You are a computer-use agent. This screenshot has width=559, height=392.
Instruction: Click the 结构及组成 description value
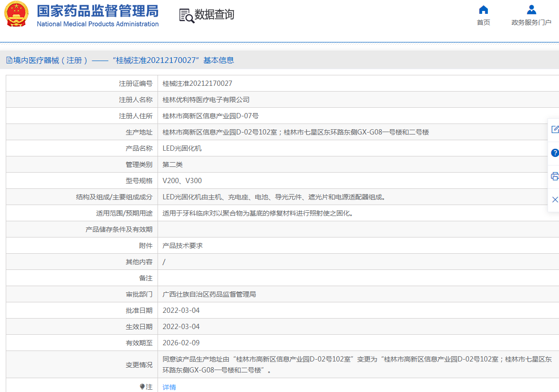pos(275,197)
